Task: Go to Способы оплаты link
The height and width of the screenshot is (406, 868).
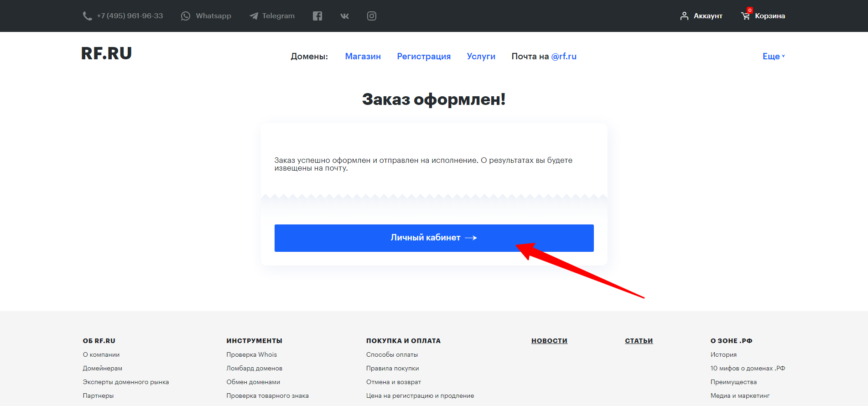Action: tap(392, 354)
